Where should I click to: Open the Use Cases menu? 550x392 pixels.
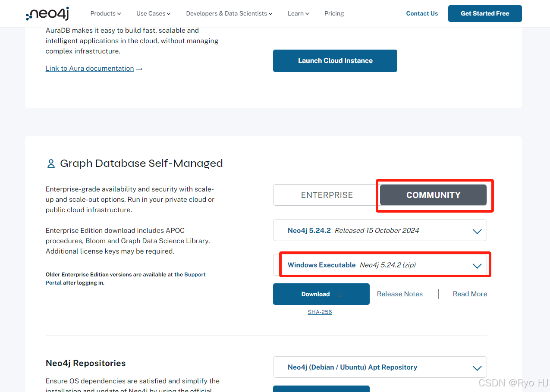[x=153, y=13]
